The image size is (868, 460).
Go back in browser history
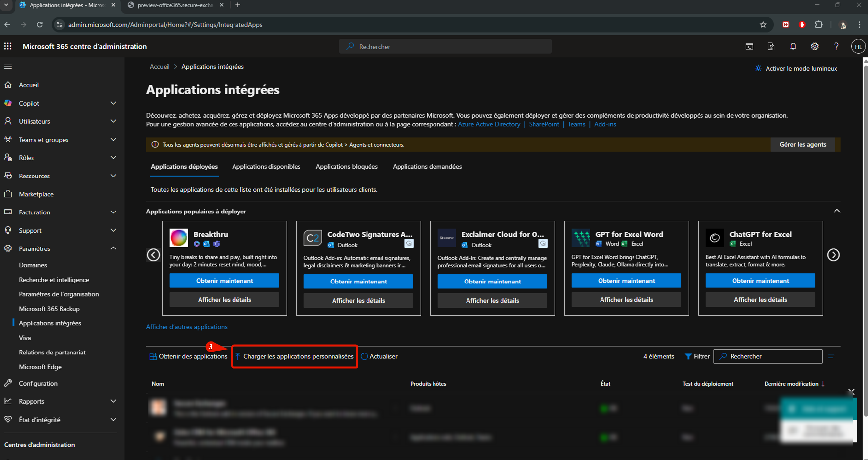pyautogui.click(x=7, y=25)
